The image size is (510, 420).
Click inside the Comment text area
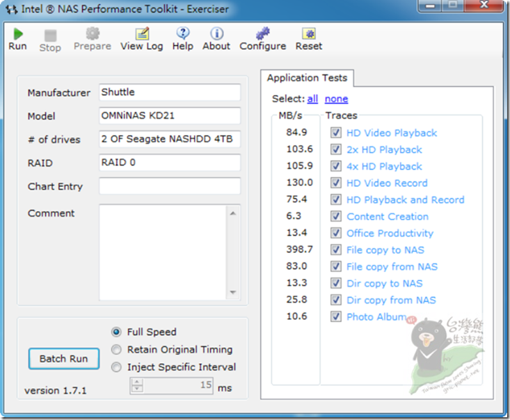163,252
